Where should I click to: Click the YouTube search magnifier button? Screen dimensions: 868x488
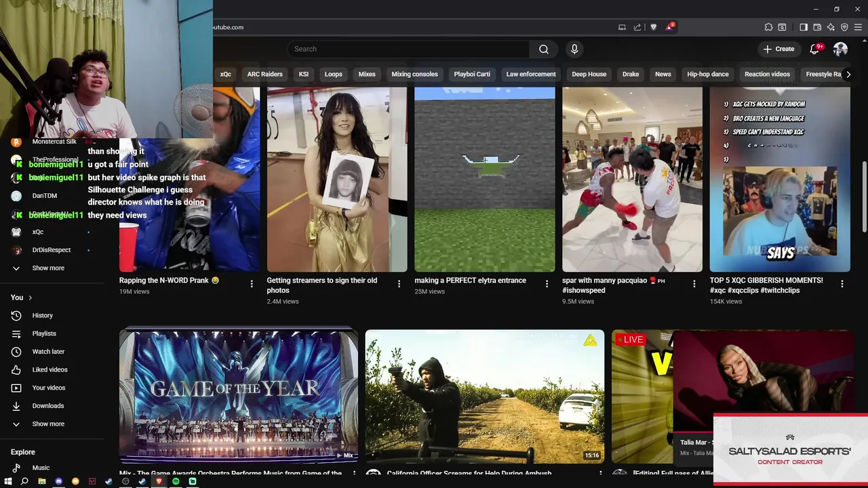pos(543,49)
